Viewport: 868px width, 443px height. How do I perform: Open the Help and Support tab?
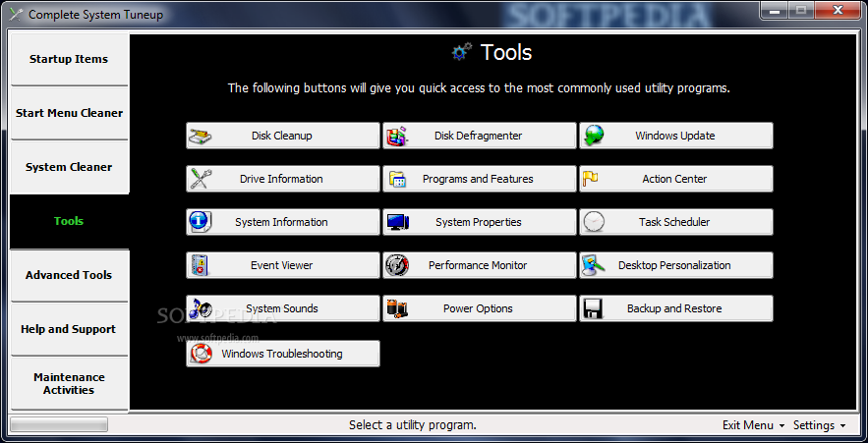tap(69, 329)
